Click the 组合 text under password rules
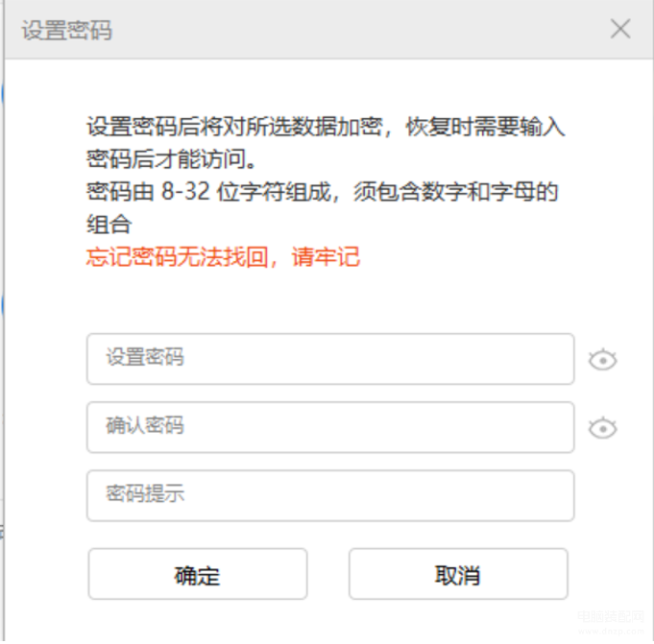This screenshot has height=644, width=654. point(109,225)
